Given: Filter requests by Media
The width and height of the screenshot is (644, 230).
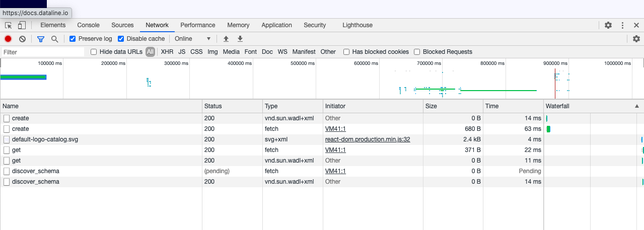Looking at the screenshot, I should click(231, 52).
